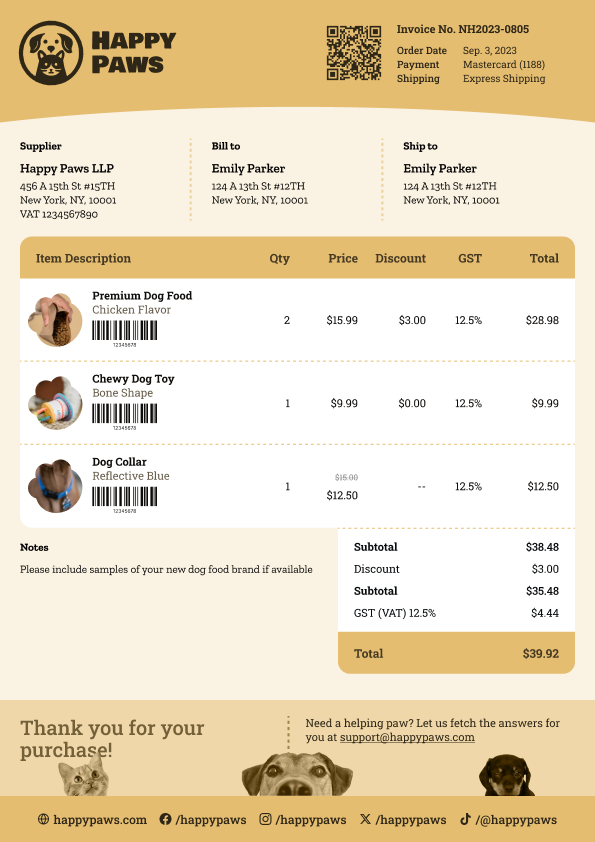This screenshot has height=842, width=595.
Task: Visit the happypaws.com website link
Action: [100, 820]
